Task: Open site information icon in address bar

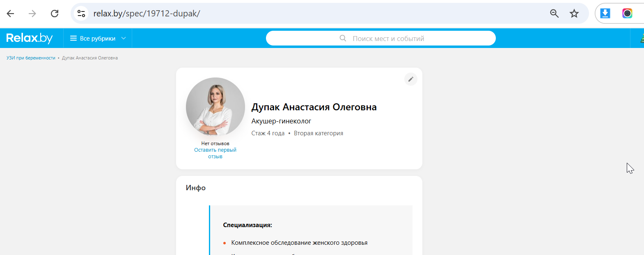Action: (x=81, y=14)
